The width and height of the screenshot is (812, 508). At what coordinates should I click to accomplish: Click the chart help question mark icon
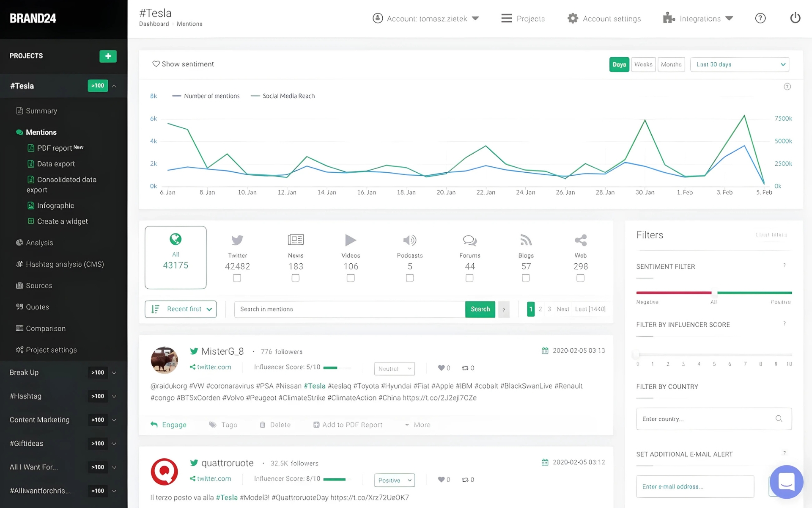coord(787,87)
